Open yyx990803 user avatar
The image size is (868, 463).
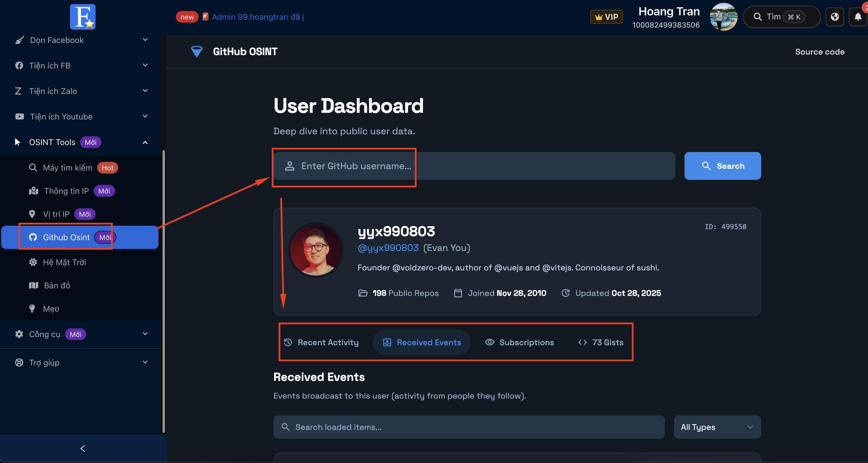tap(316, 250)
